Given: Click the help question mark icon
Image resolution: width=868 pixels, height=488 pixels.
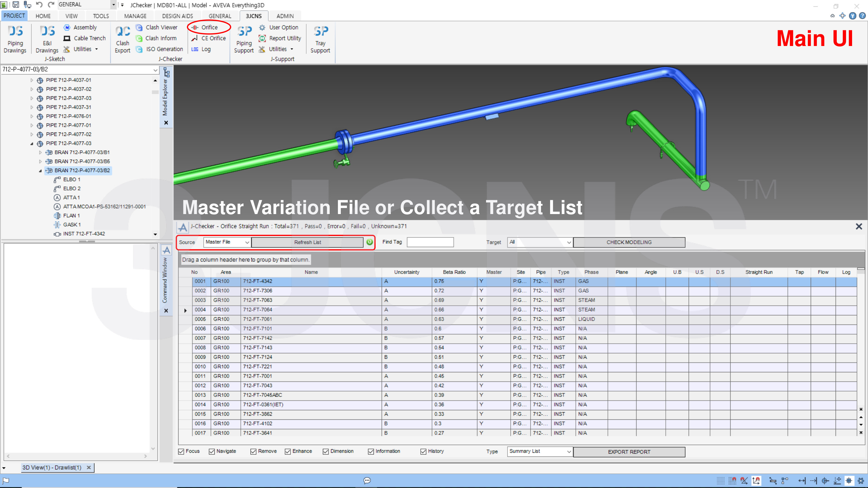Looking at the screenshot, I should 862,16.
